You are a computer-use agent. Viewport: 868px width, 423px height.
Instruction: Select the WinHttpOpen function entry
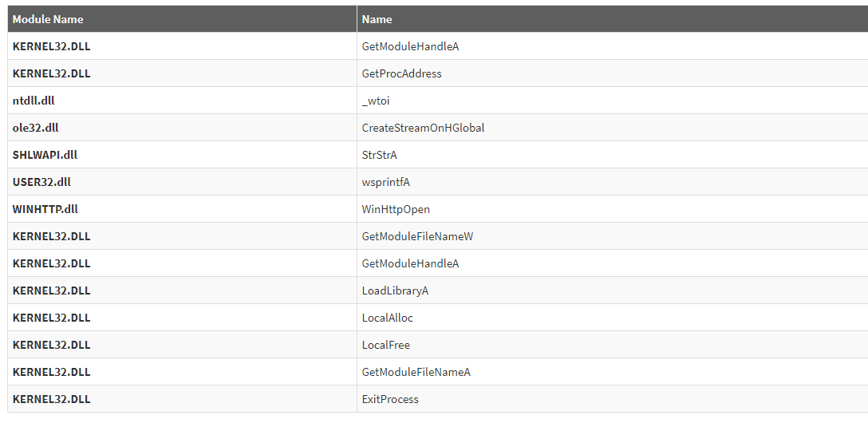pos(396,209)
